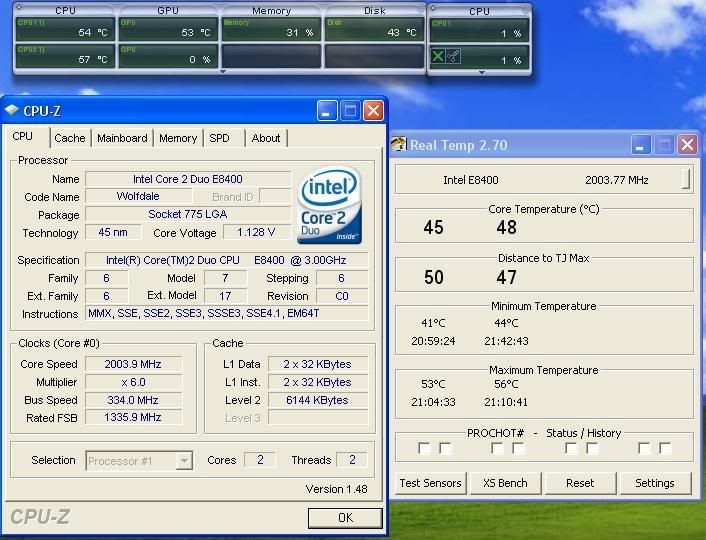
Task: Open the Mainboard tab
Action: click(x=122, y=138)
